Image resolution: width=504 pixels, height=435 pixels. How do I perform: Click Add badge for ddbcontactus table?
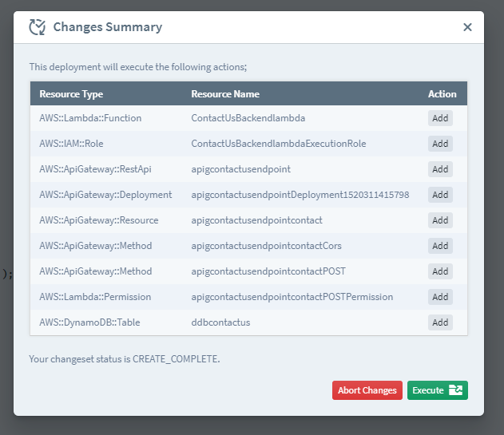click(x=440, y=322)
